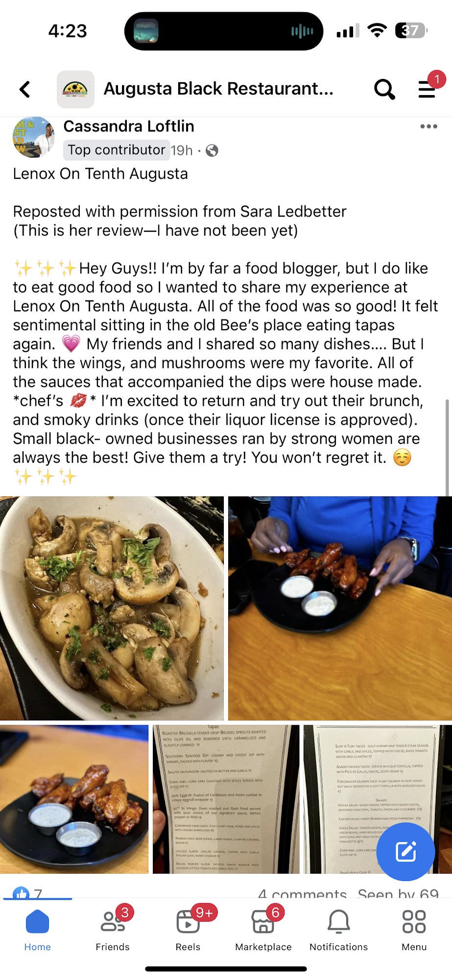The width and height of the screenshot is (452, 980).
Task: Tap the back arrow icon
Action: click(25, 89)
